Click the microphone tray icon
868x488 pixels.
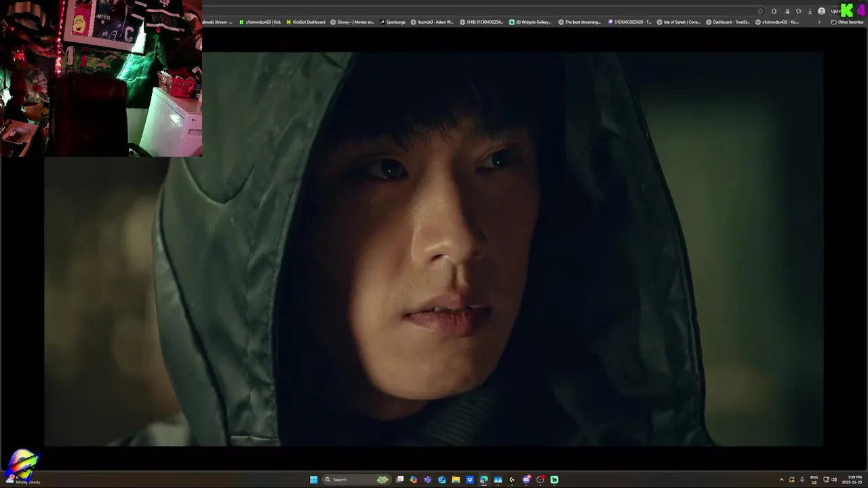[x=802, y=480]
